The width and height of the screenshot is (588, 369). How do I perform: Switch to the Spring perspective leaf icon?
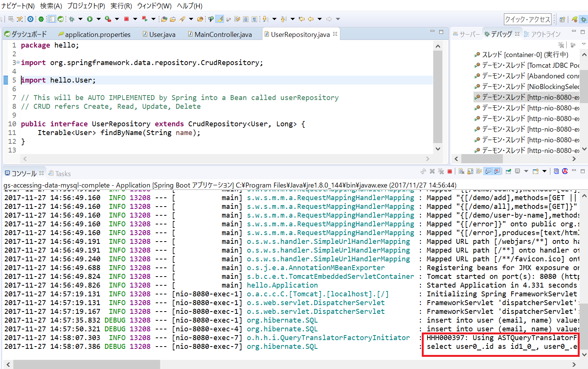pyautogui.click(x=574, y=19)
